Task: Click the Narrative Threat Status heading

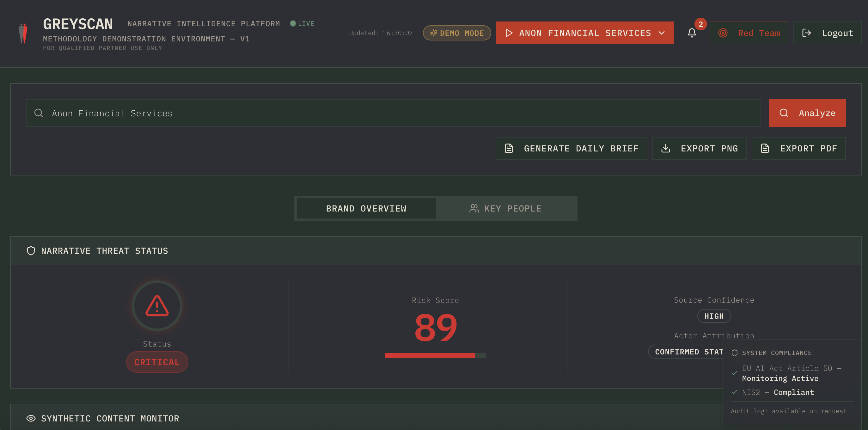Action: (x=104, y=251)
